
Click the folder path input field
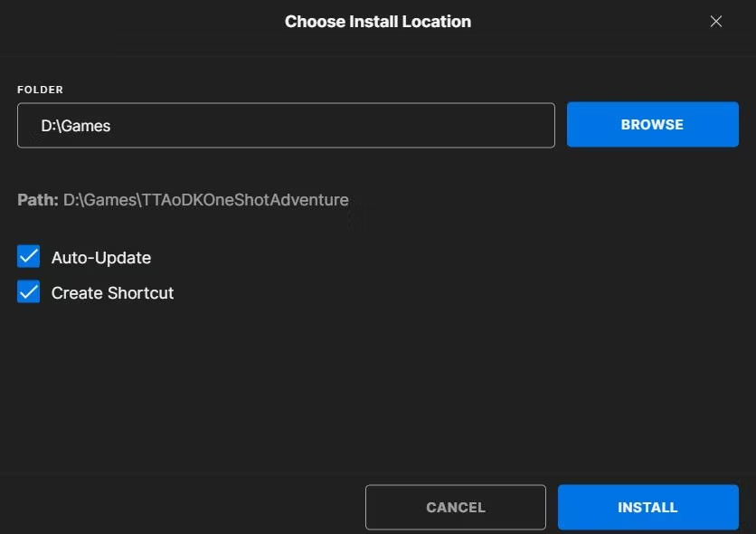pos(286,126)
